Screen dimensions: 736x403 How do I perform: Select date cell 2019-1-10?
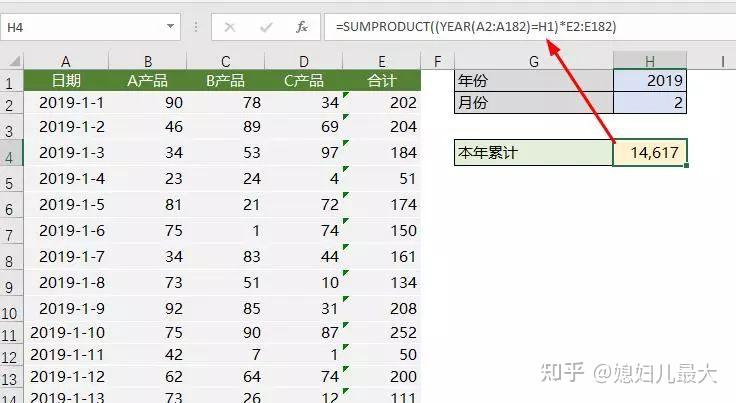point(66,333)
